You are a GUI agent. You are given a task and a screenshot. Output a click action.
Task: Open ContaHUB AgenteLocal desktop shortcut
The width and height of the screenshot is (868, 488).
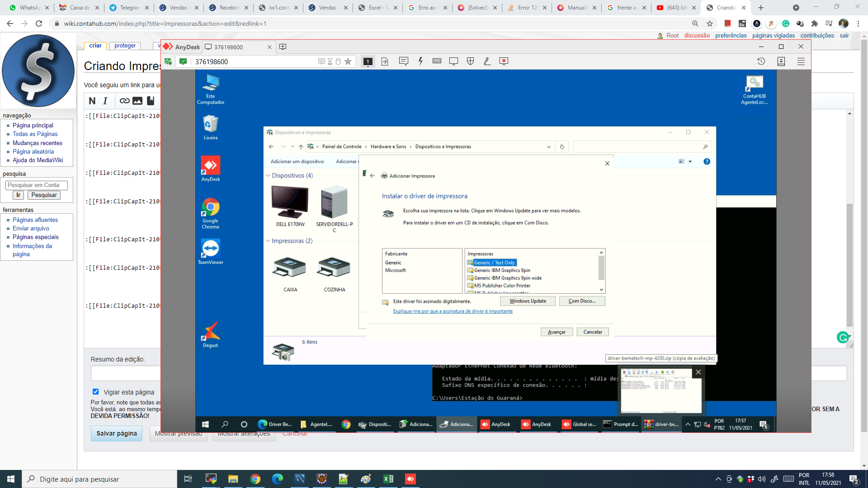pos(754,90)
